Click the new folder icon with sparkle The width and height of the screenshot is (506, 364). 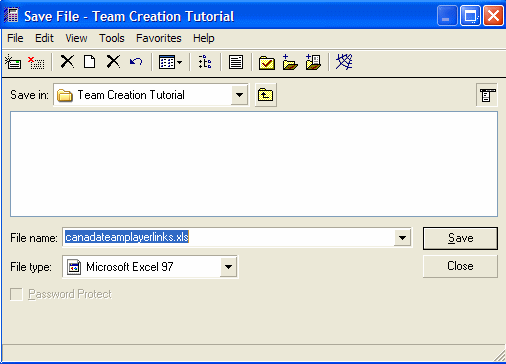[x=13, y=62]
